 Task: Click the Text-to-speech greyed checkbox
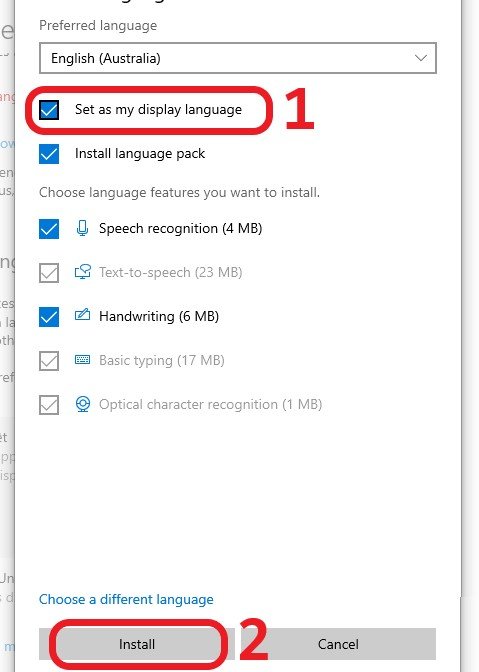click(x=49, y=273)
